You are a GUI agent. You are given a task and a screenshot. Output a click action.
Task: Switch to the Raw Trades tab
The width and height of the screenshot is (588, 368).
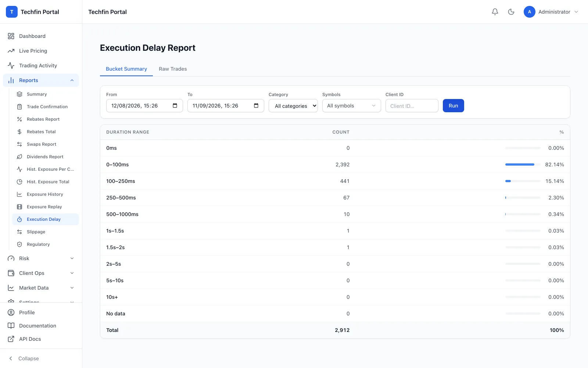tap(173, 69)
